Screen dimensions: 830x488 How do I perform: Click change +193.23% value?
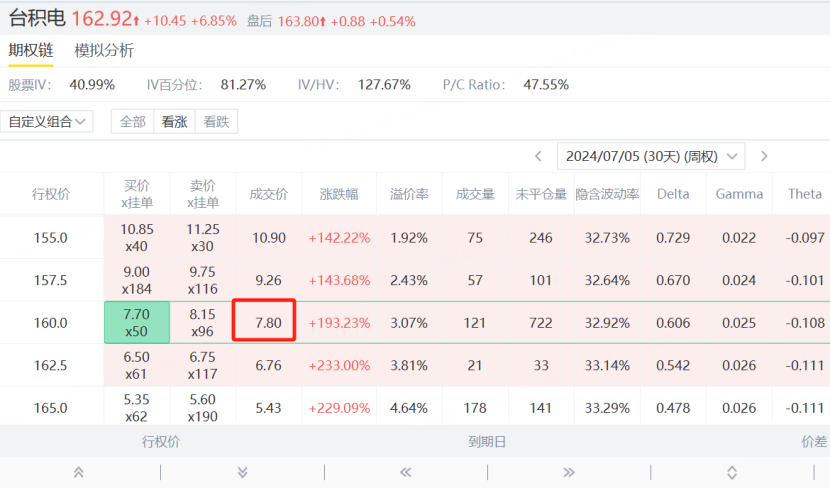pos(339,322)
